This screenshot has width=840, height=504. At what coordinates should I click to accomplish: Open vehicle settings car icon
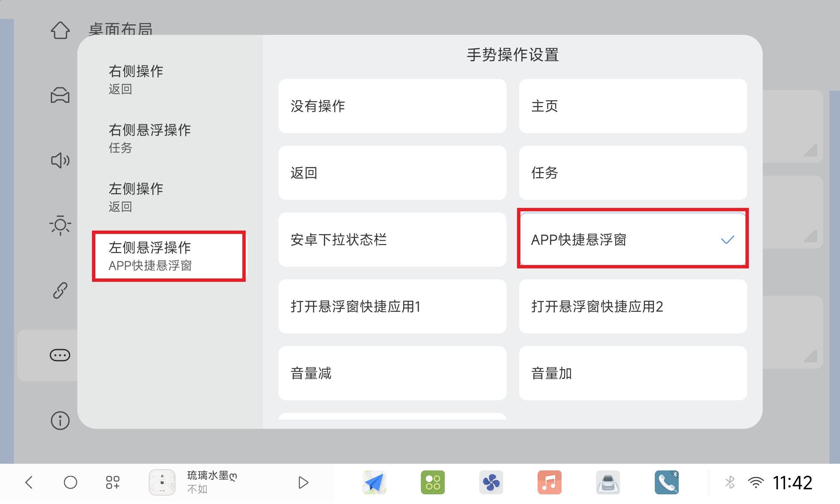click(60, 95)
